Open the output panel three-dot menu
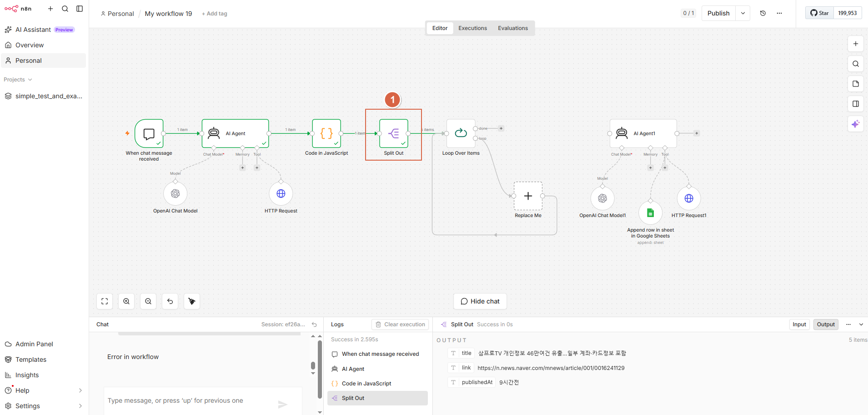The width and height of the screenshot is (868, 415). point(848,324)
